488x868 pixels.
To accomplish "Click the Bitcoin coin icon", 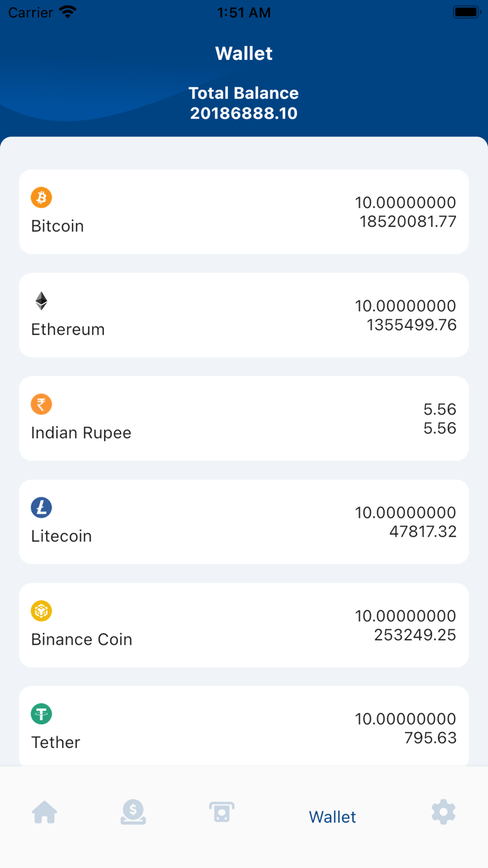I will [41, 197].
